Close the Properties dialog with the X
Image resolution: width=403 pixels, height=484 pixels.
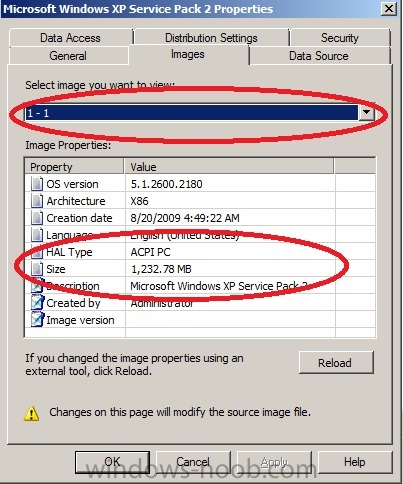[389, 8]
